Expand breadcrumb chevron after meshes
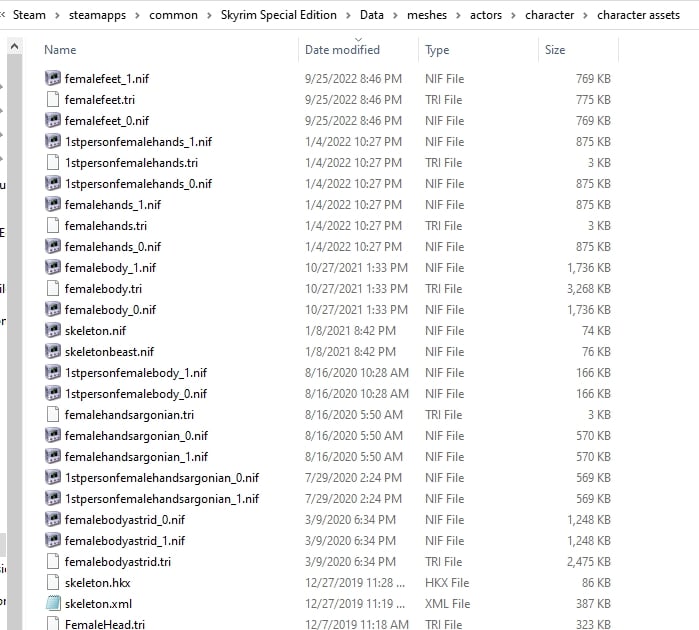Screen dimensions: 699x630 pyautogui.click(x=458, y=15)
